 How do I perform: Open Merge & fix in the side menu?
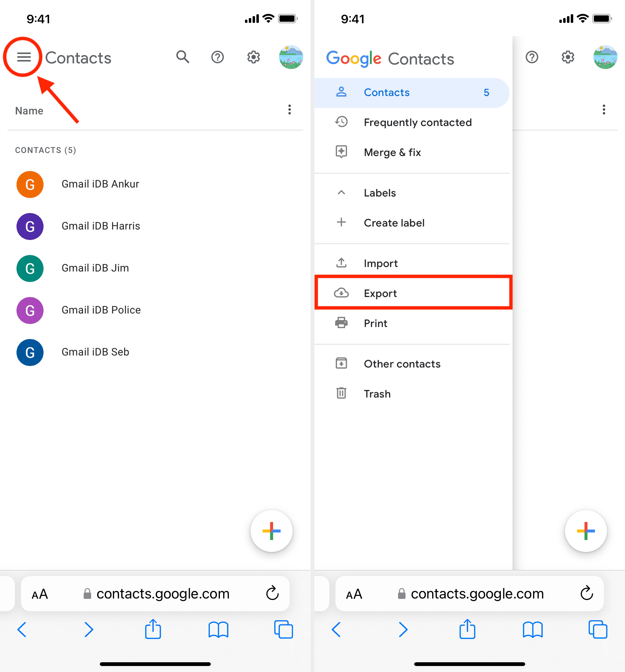[x=412, y=153]
